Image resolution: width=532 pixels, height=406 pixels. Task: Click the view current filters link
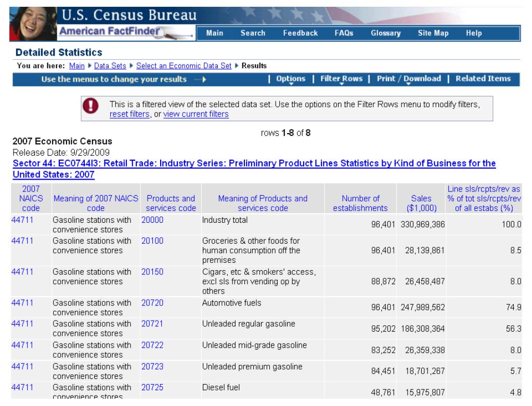(196, 114)
